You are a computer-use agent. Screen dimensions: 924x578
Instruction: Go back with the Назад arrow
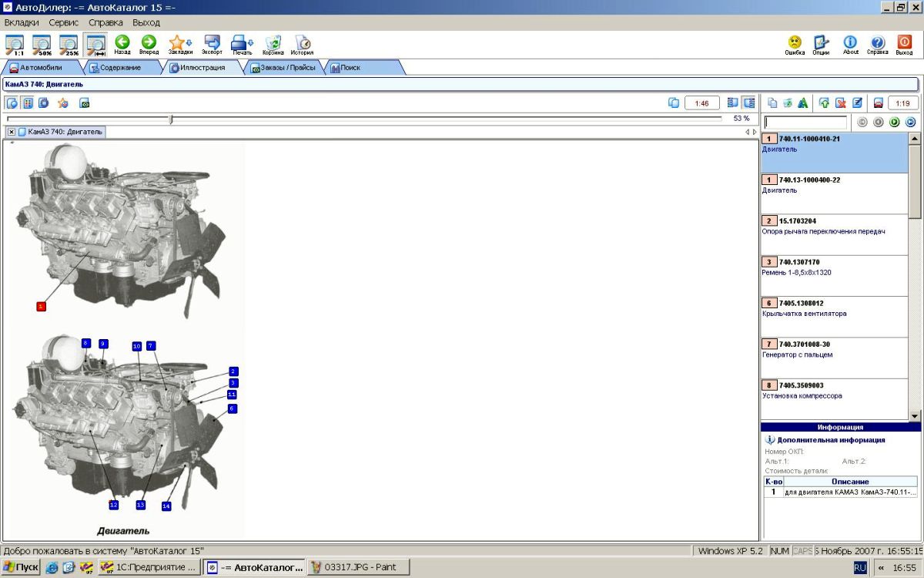(x=122, y=45)
